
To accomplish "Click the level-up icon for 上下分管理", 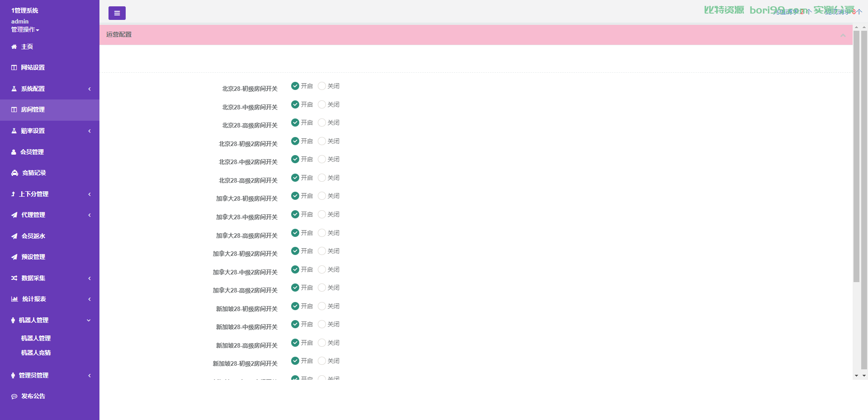I will pos(13,194).
